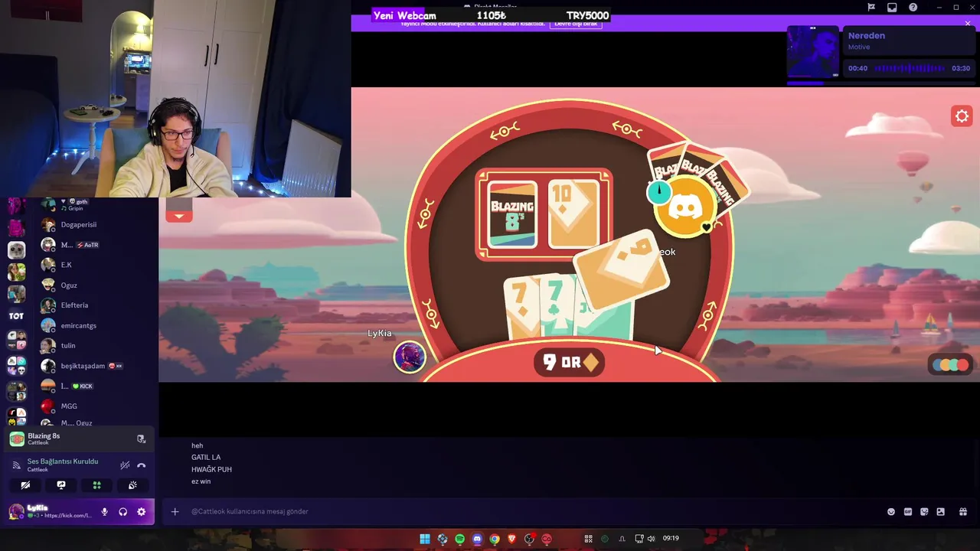This screenshot has width=980, height=551.
Task: Deafen audio with the headphone icon
Action: (122, 512)
